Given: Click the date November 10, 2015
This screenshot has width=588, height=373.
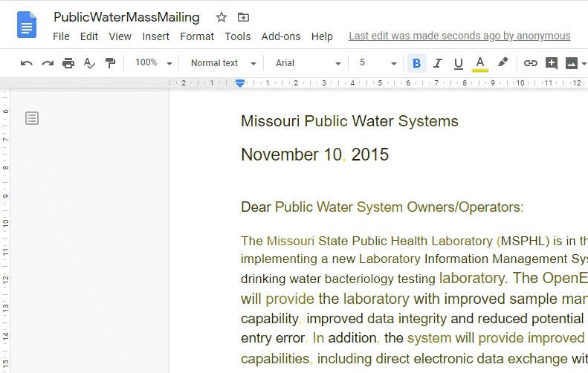Looking at the screenshot, I should [x=314, y=155].
